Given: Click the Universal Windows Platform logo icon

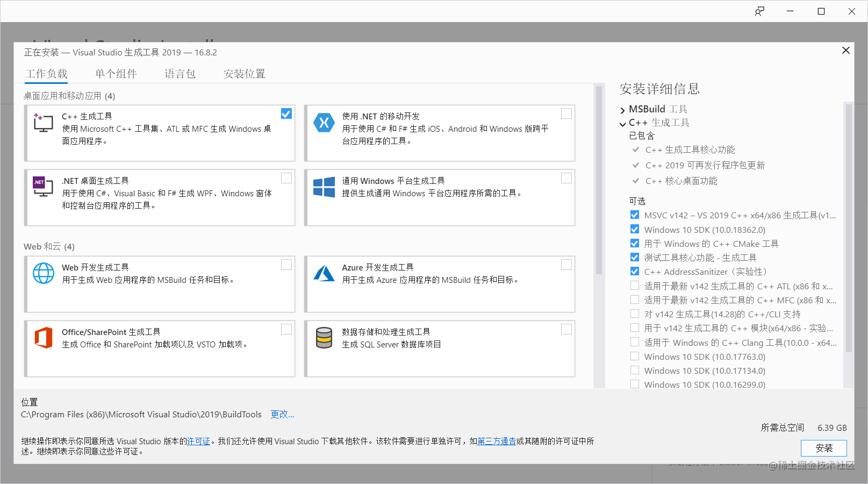Looking at the screenshot, I should pyautogui.click(x=324, y=187).
